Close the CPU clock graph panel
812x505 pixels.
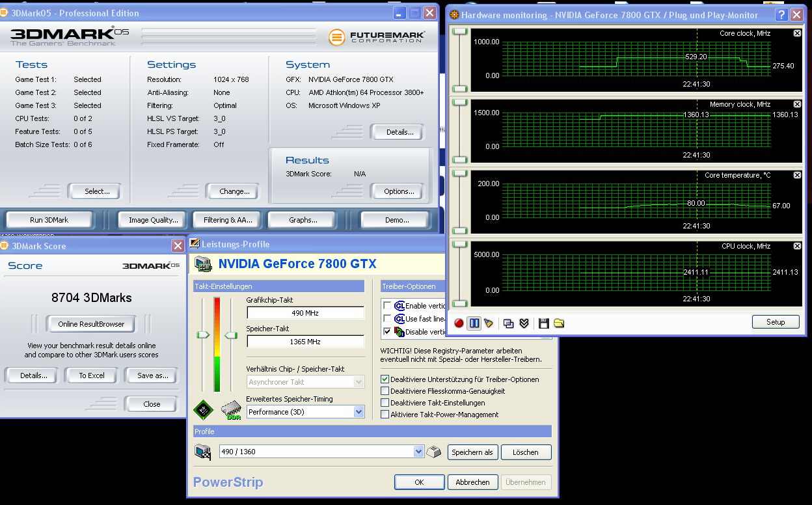(797, 246)
